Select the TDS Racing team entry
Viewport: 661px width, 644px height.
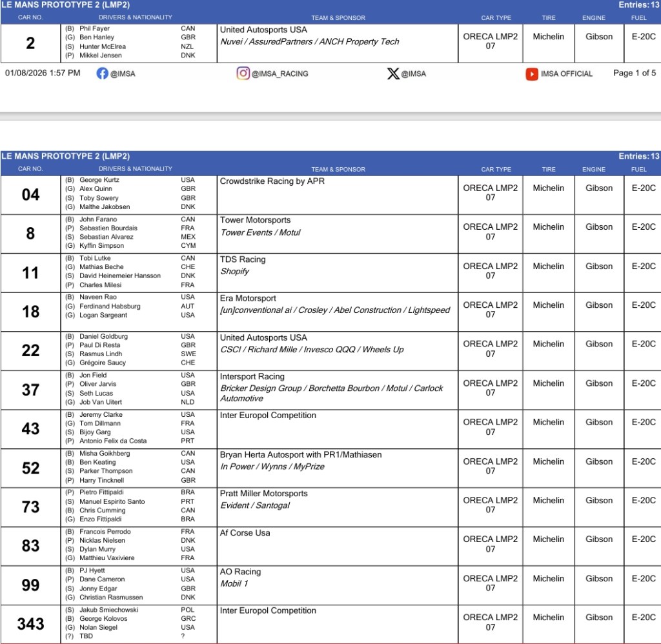coord(243,259)
